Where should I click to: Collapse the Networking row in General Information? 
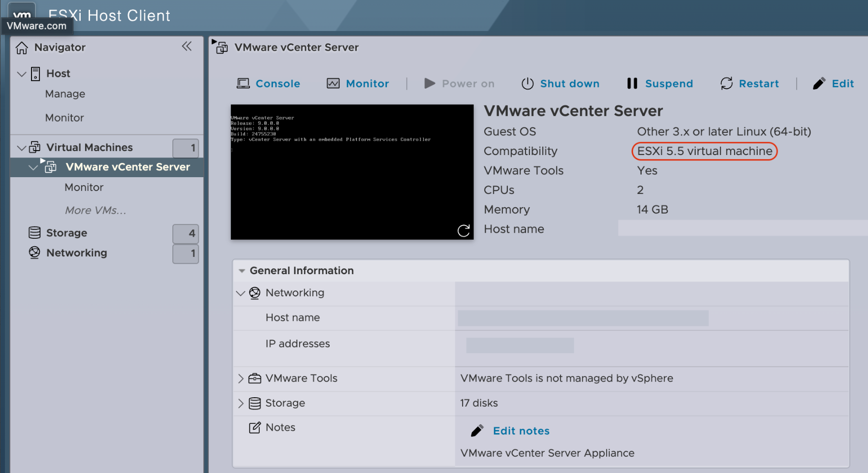(x=241, y=293)
